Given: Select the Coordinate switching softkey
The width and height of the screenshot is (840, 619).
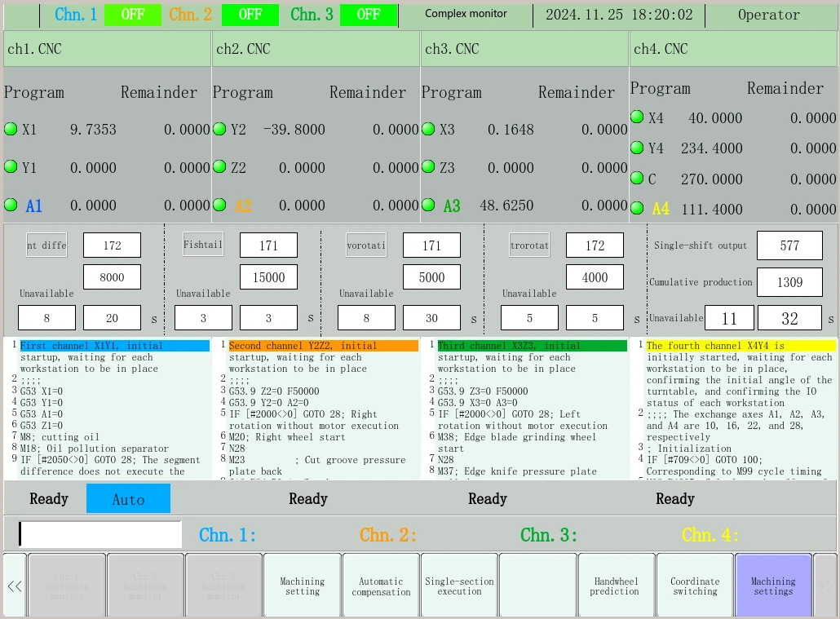Looking at the screenshot, I should (695, 586).
